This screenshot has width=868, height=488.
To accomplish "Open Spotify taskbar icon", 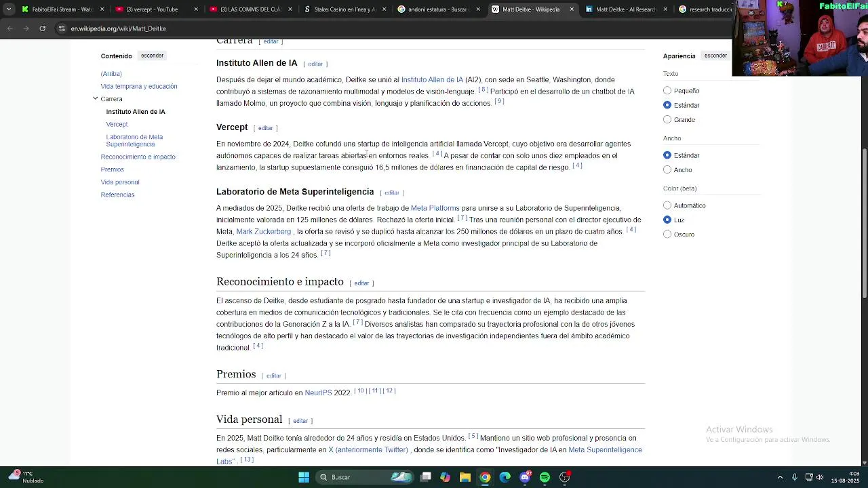I will (545, 477).
